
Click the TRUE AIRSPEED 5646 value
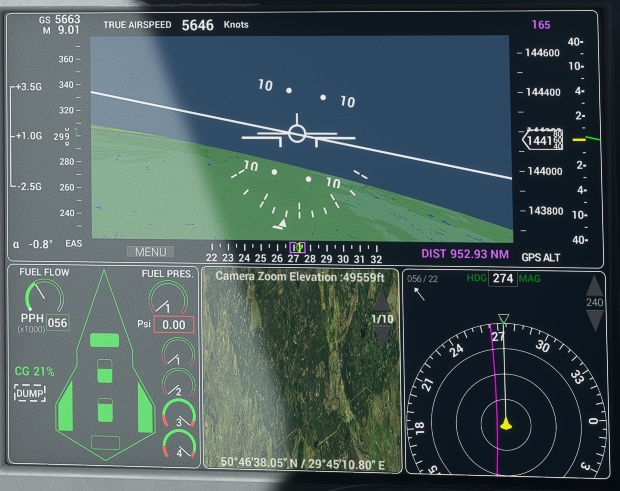pyautogui.click(x=197, y=25)
